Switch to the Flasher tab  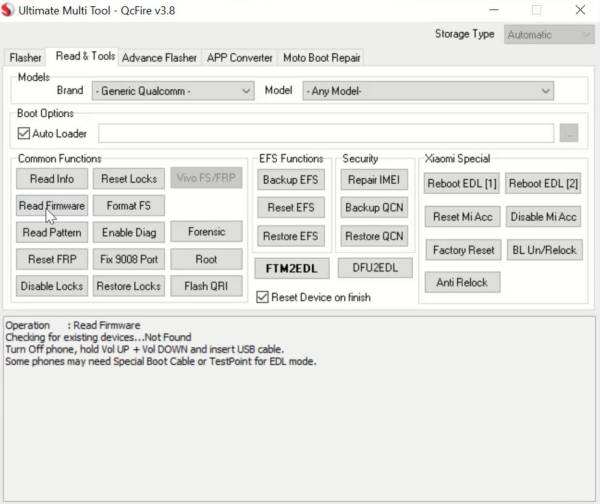click(x=25, y=58)
